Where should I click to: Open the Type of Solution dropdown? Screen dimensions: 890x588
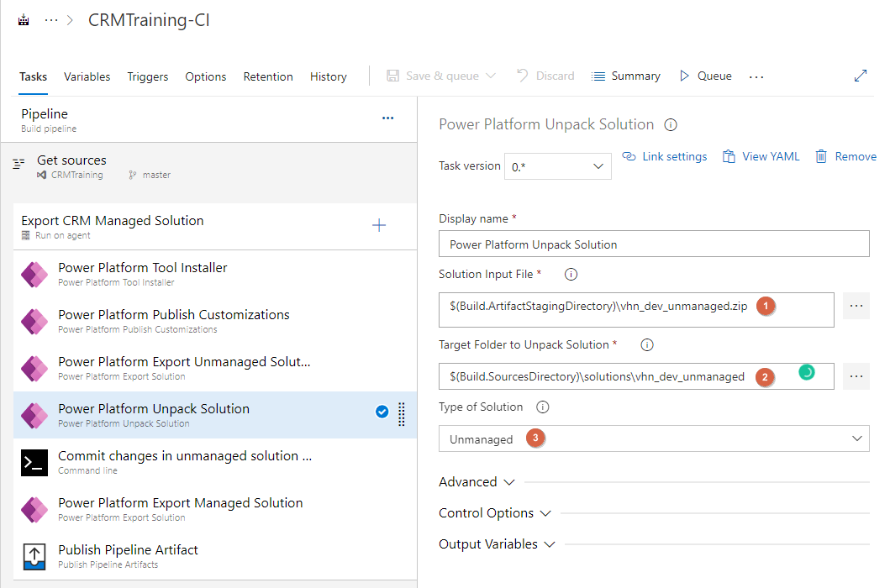point(654,438)
